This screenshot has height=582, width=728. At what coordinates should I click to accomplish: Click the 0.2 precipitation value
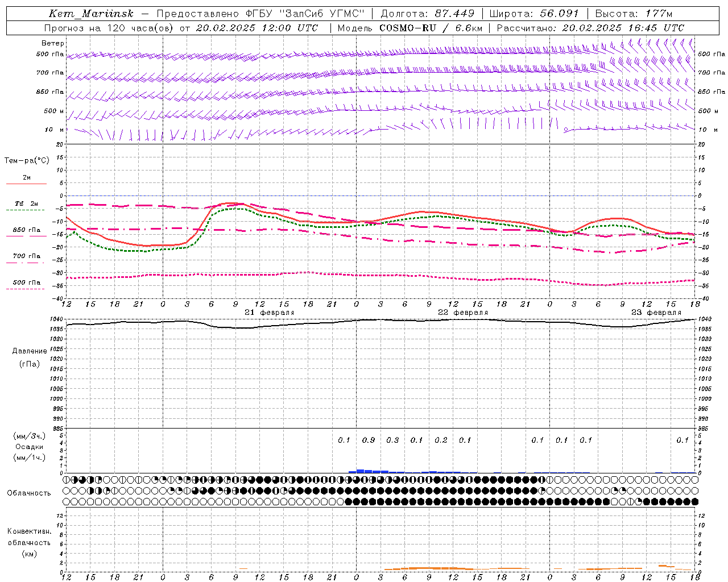441,440
